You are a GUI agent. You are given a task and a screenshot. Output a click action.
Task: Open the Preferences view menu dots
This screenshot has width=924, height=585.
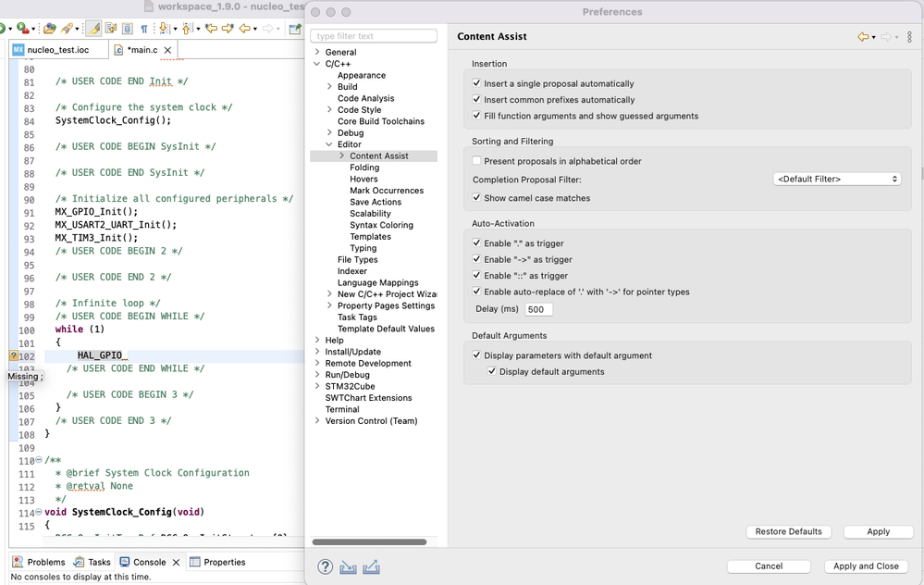click(x=909, y=37)
